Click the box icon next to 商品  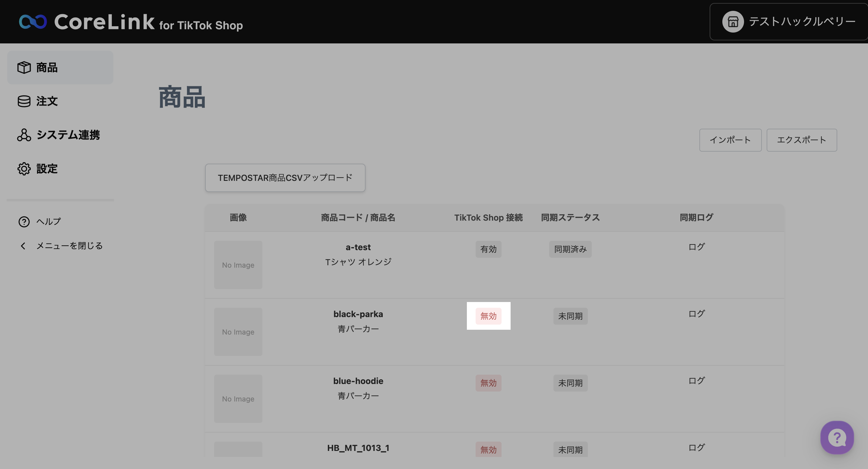coord(24,67)
